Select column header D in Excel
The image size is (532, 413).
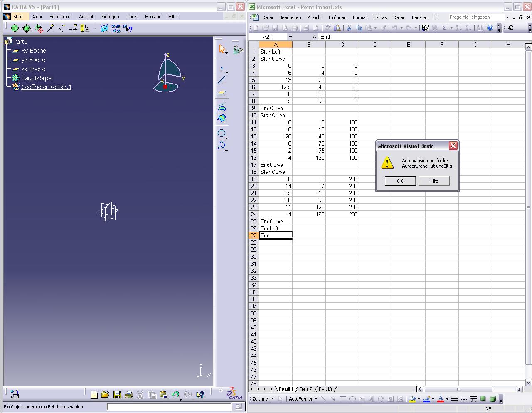[x=375, y=45]
